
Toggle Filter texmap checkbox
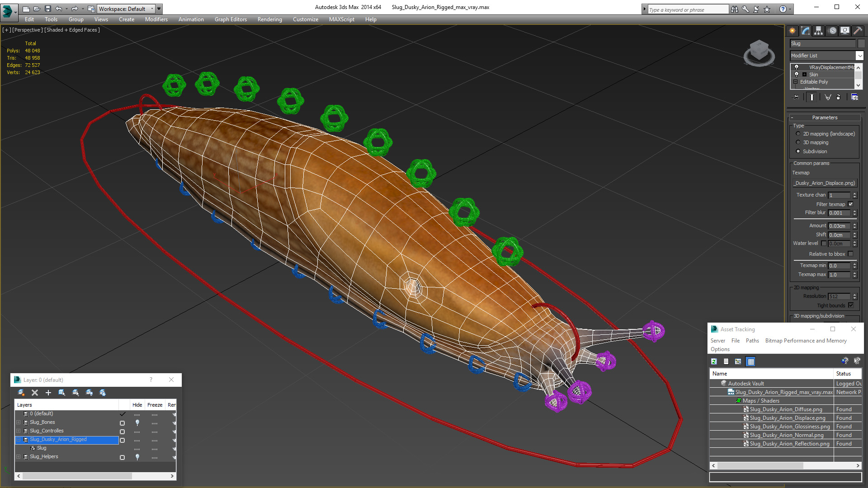pos(851,204)
